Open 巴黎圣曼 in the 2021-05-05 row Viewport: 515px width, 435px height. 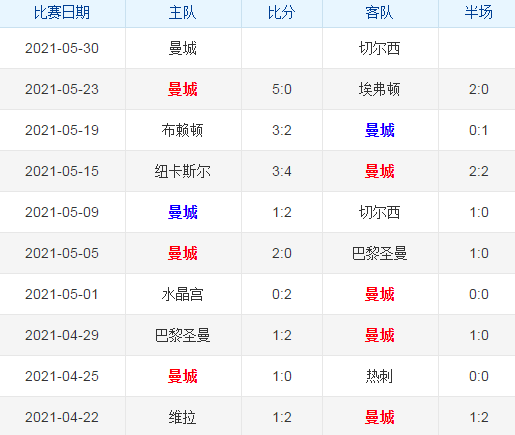[x=379, y=253]
